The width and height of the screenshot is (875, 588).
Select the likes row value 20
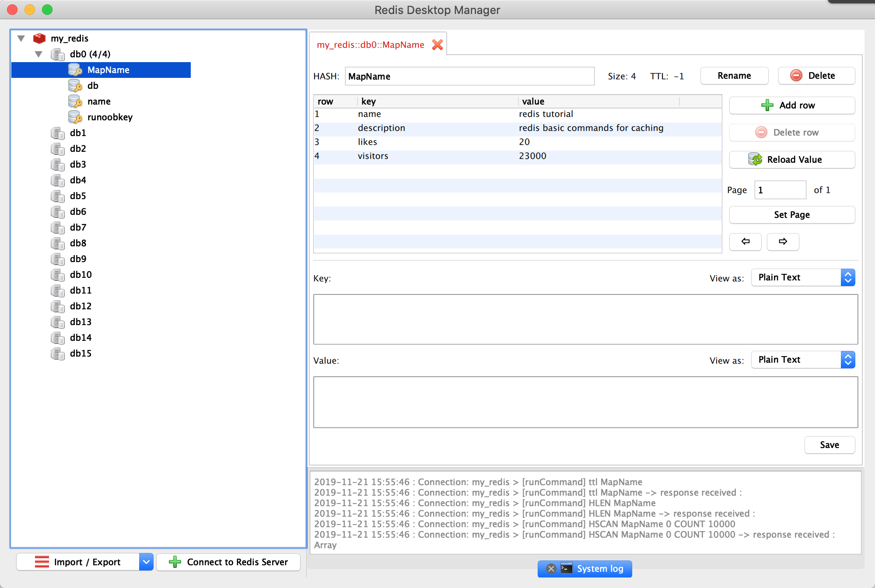(x=524, y=142)
